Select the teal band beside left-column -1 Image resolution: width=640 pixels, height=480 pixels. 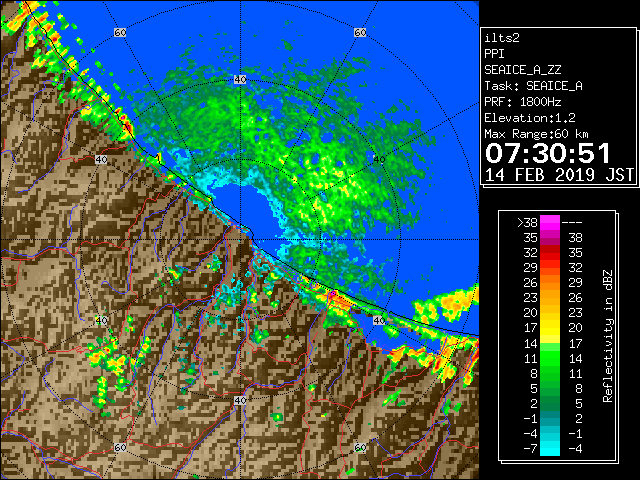(x=549, y=418)
